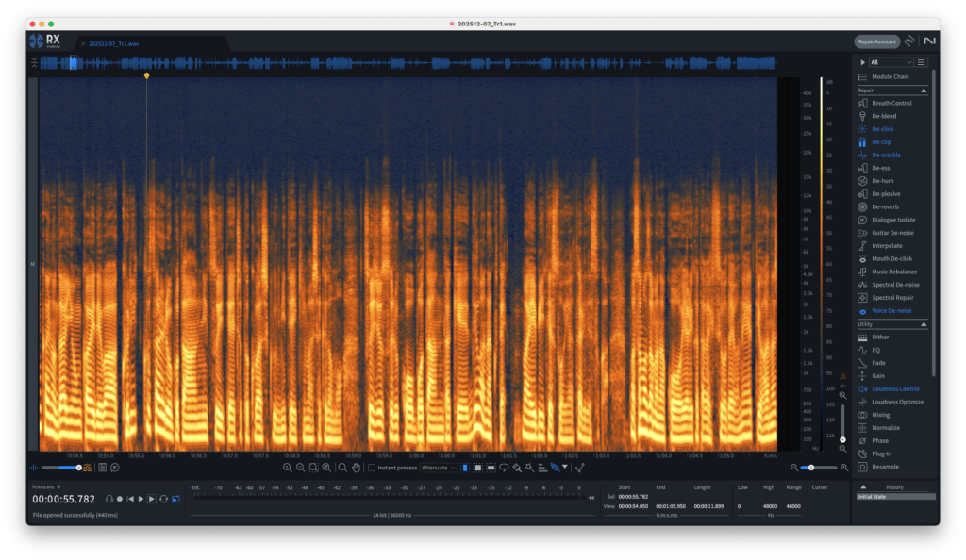Open the Attenuate mode dropdown
The height and width of the screenshot is (560, 966).
pyautogui.click(x=439, y=468)
